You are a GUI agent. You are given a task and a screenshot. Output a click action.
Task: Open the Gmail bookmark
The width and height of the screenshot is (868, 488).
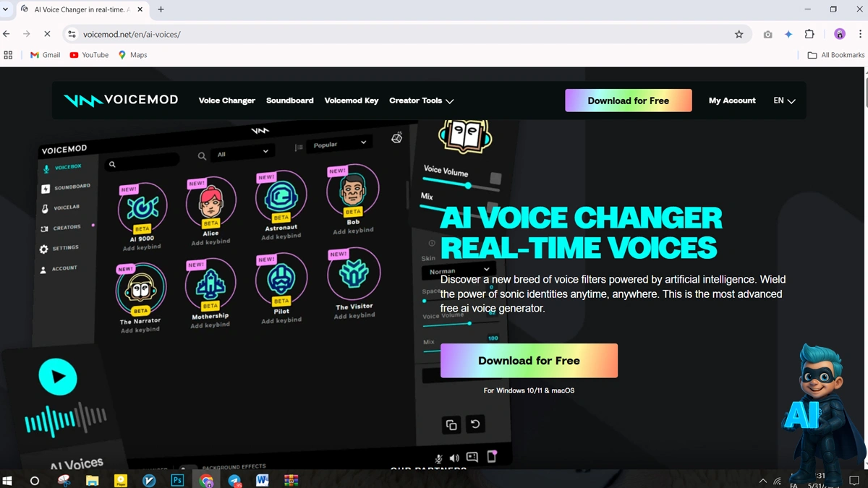click(45, 55)
